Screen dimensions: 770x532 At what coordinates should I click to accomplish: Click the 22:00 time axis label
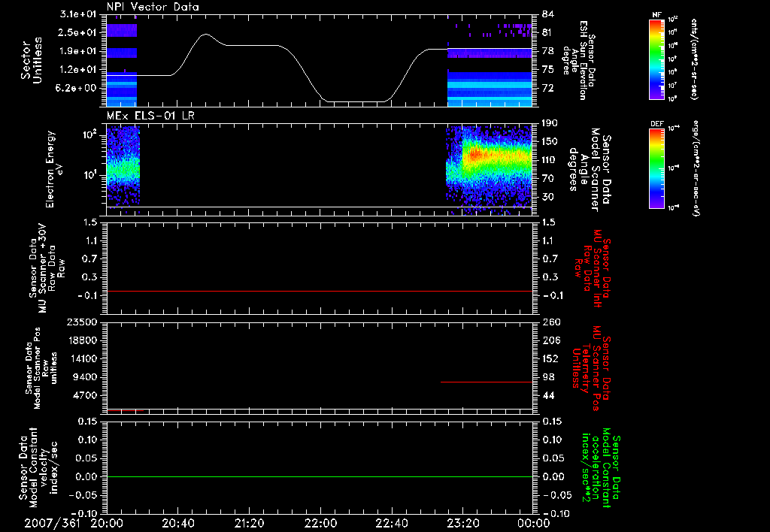pyautogui.click(x=320, y=523)
